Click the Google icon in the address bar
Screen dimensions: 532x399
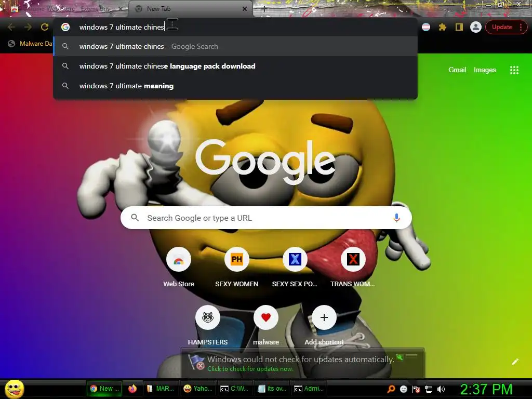coord(65,27)
